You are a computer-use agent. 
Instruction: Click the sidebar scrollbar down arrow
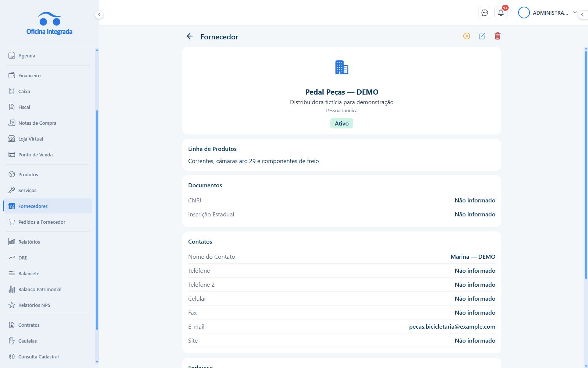(x=97, y=362)
